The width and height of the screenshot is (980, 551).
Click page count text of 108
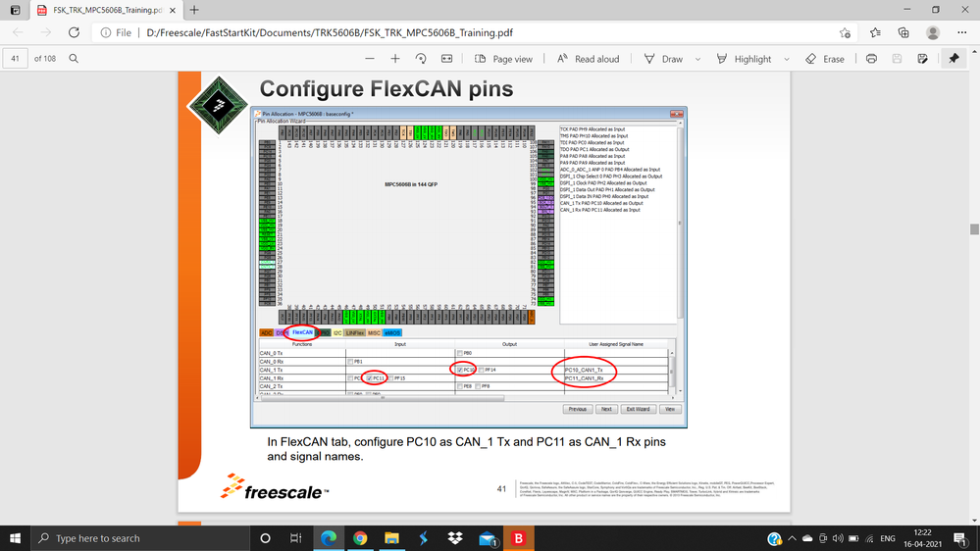45,58
